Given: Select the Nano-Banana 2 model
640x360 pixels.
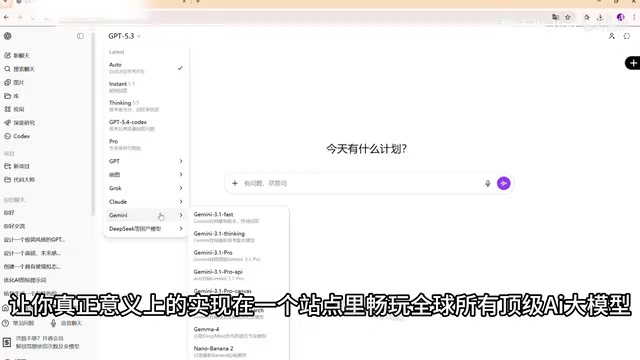Looking at the screenshot, I should click(x=240, y=352).
